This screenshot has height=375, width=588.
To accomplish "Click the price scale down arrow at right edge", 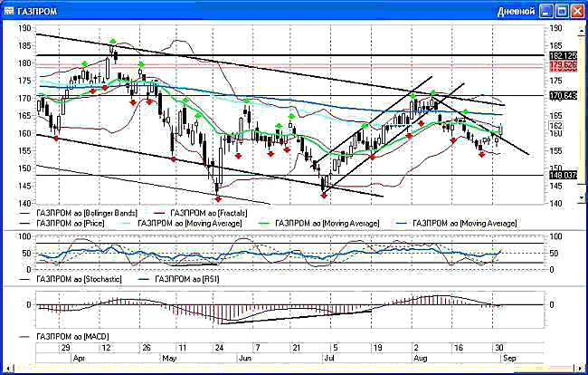I will pyautogui.click(x=582, y=197).
